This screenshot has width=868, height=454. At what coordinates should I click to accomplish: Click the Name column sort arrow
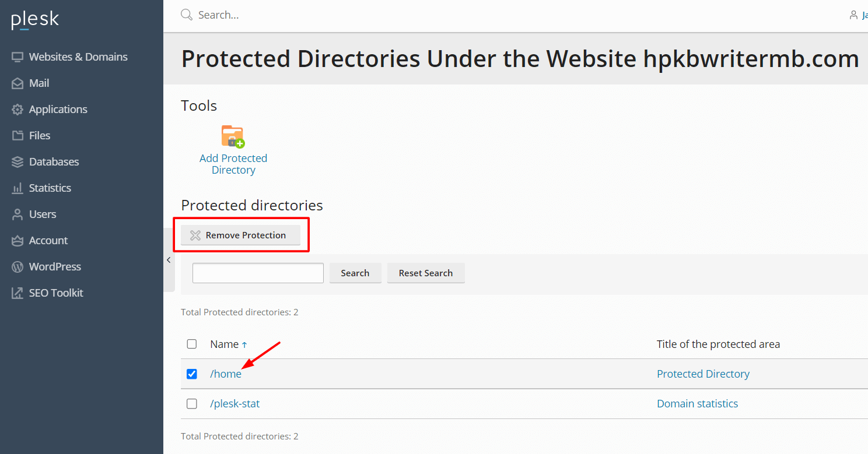(245, 344)
